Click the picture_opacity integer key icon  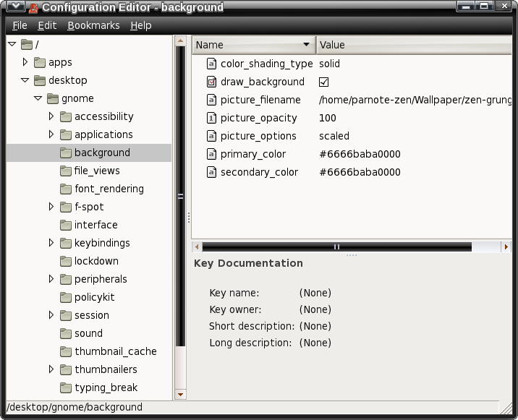pos(211,118)
